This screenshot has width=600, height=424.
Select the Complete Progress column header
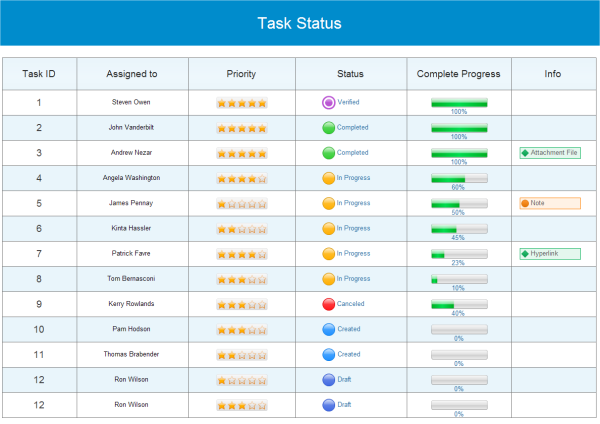click(x=458, y=74)
